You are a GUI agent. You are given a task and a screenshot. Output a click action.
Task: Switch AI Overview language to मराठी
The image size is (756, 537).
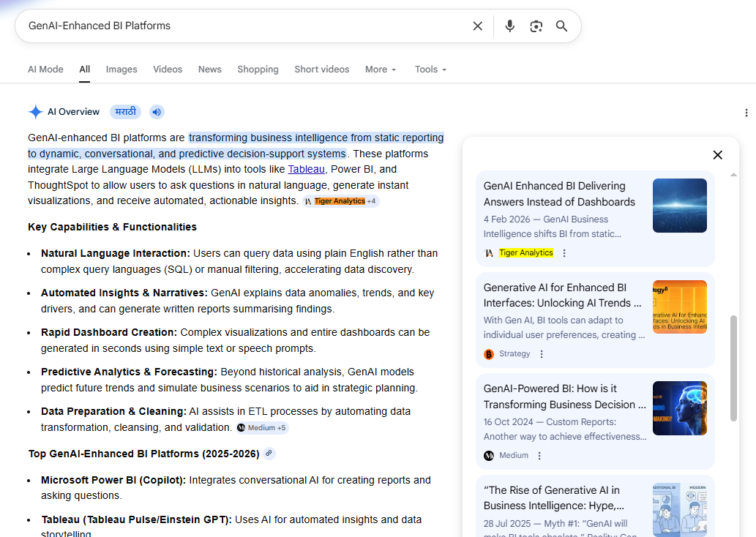[x=125, y=112]
